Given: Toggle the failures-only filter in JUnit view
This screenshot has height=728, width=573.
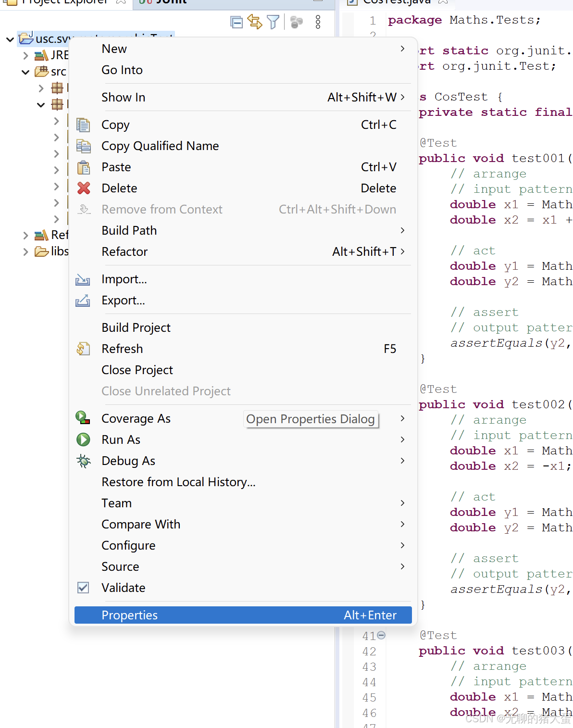Looking at the screenshot, I should tap(273, 22).
